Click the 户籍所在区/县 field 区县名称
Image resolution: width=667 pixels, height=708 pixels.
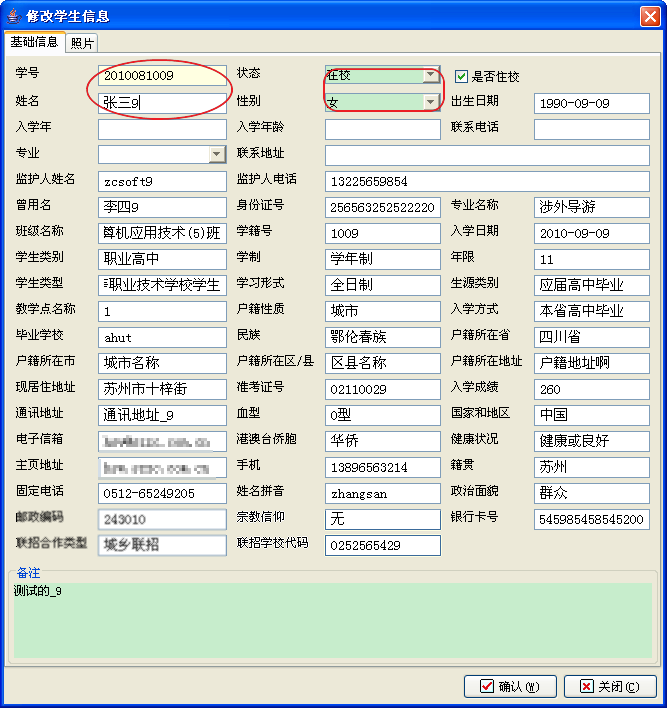tap(382, 363)
